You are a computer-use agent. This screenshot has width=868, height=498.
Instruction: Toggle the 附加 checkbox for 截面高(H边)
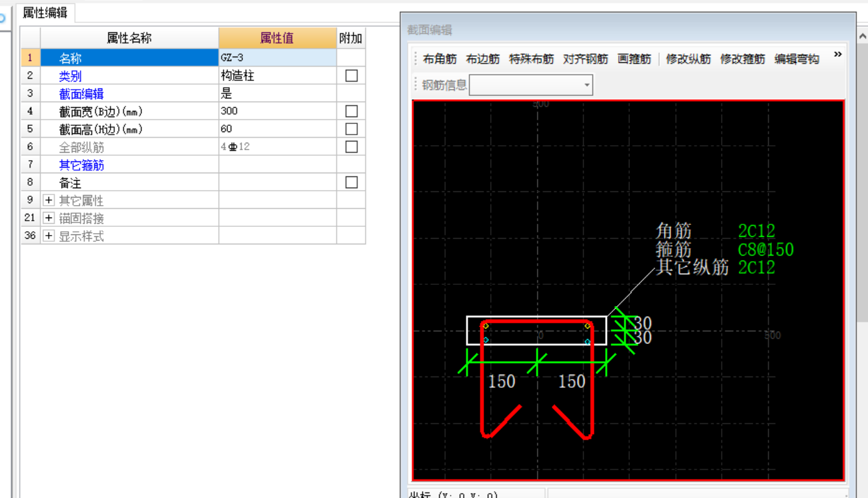pyautogui.click(x=351, y=129)
